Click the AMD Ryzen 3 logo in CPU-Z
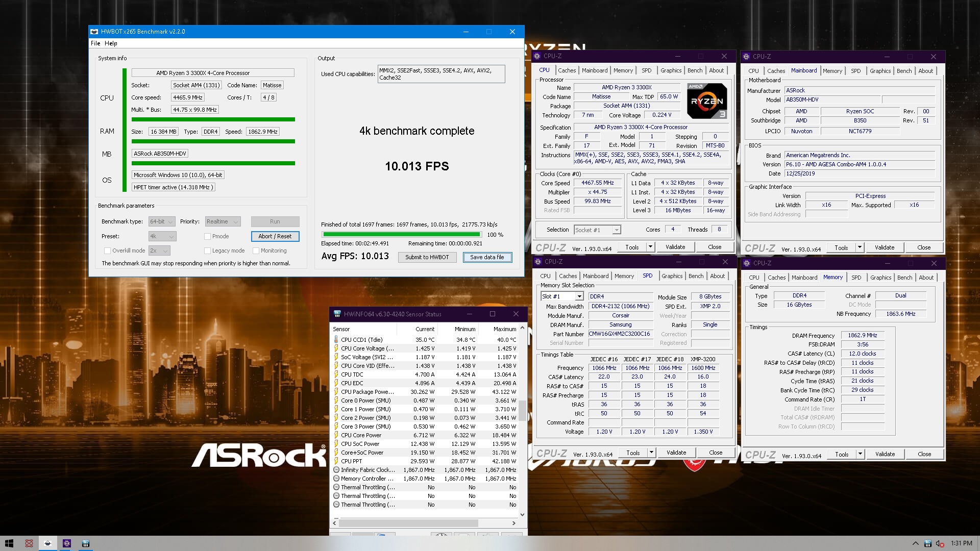This screenshot has height=551, width=980. point(707,101)
